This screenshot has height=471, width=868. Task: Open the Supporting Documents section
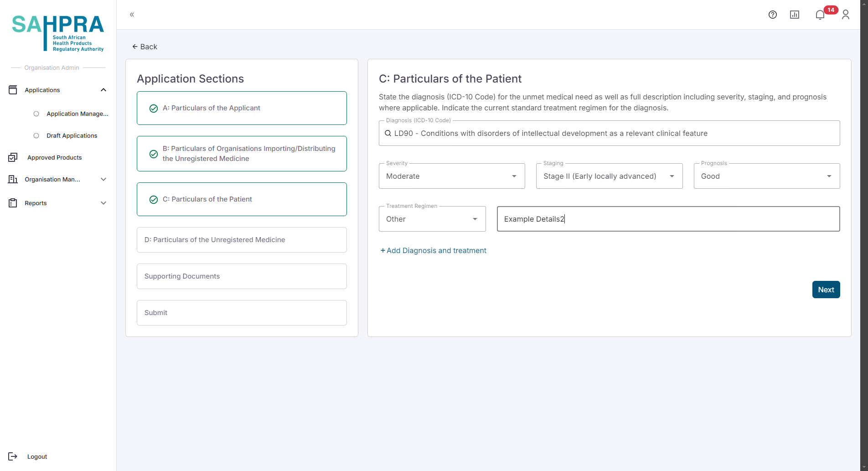point(242,276)
